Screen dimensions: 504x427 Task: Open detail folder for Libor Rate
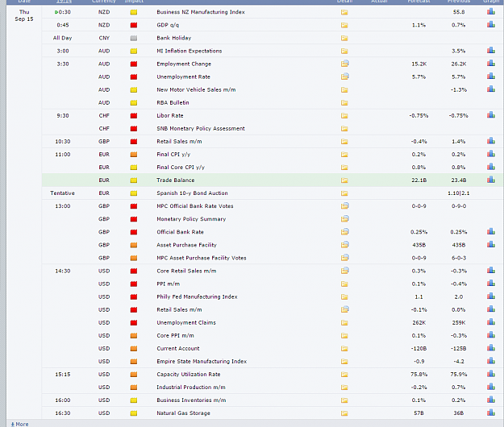coord(344,115)
